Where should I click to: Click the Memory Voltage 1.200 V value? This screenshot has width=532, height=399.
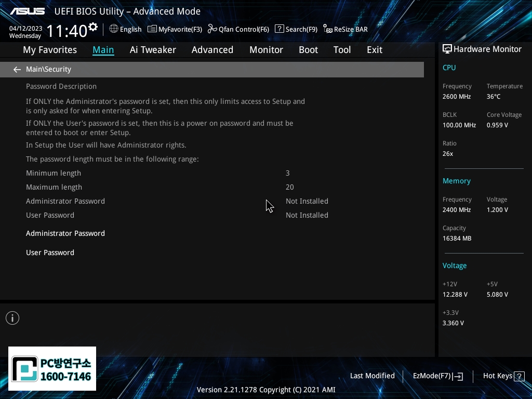coord(497,210)
